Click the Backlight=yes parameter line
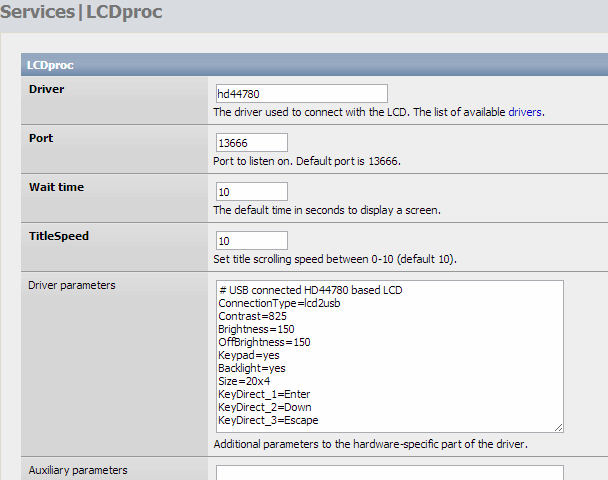 252,368
